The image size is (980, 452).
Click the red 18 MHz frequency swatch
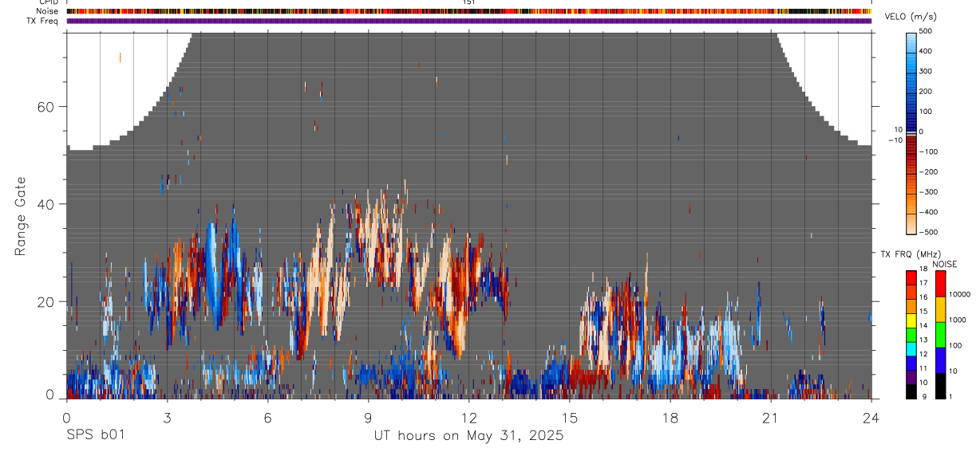911,278
